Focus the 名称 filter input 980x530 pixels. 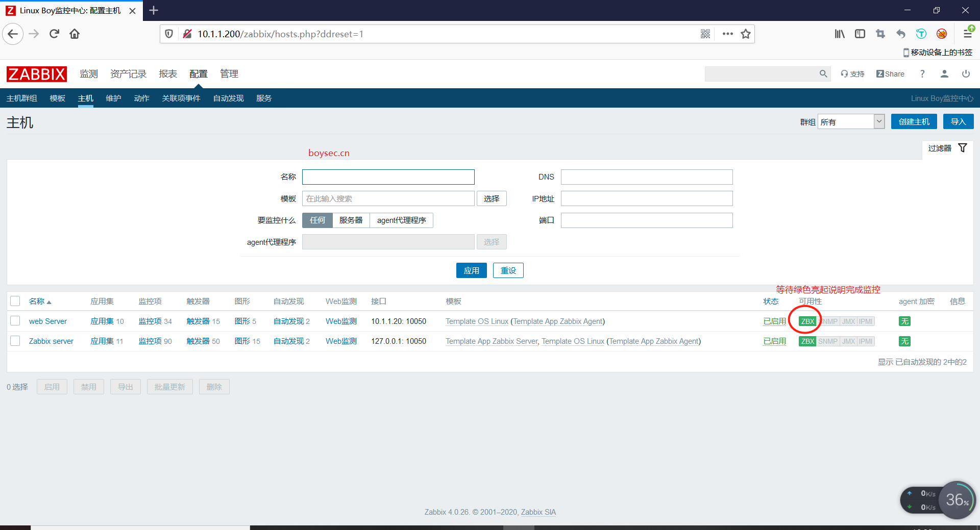pos(388,177)
